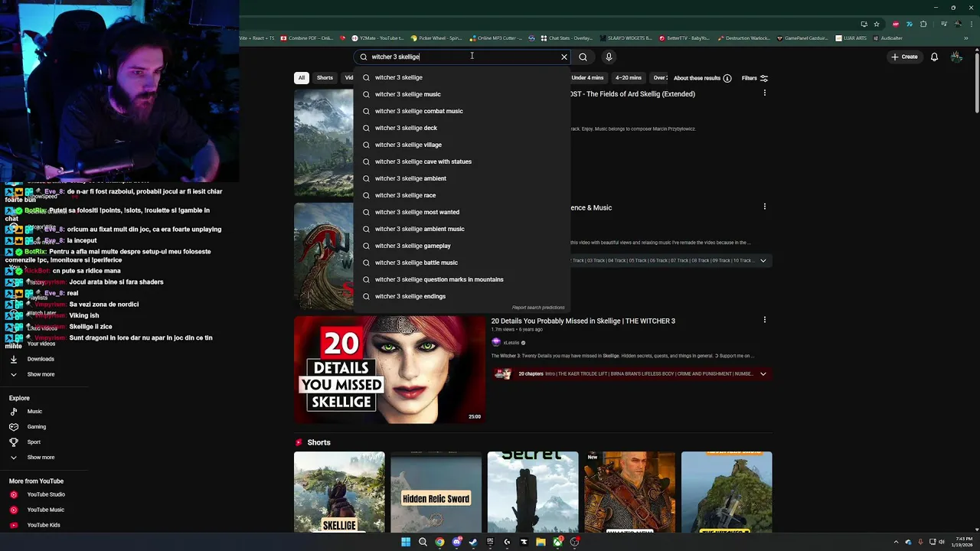Select the Shorts filter chip
Image resolution: width=980 pixels, height=551 pixels.
[x=325, y=77]
